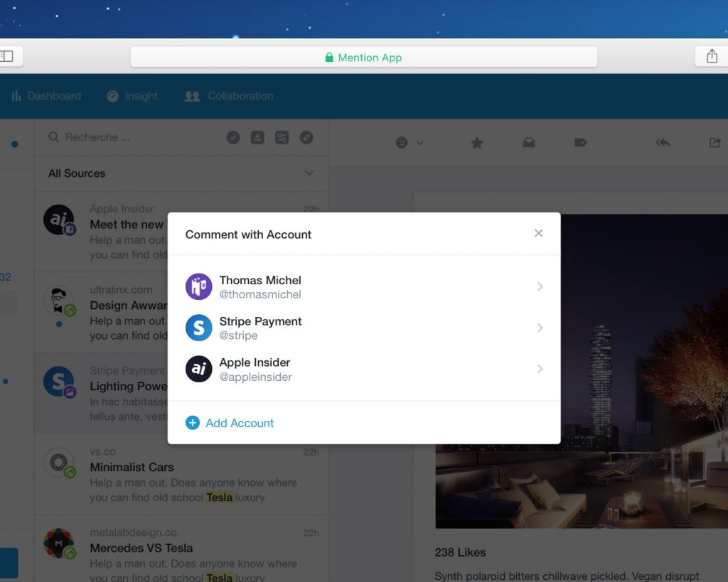Open the chevron for Apple Insider account

click(540, 369)
